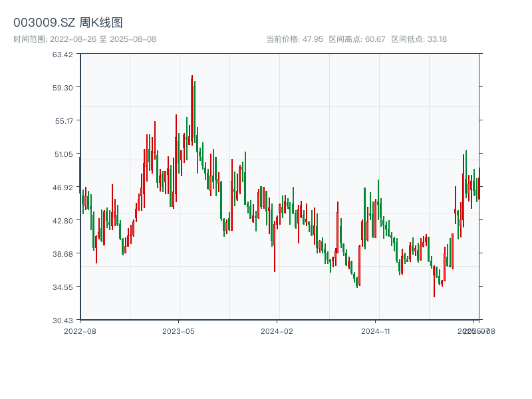Select the 55.17 price axis label

[63, 120]
